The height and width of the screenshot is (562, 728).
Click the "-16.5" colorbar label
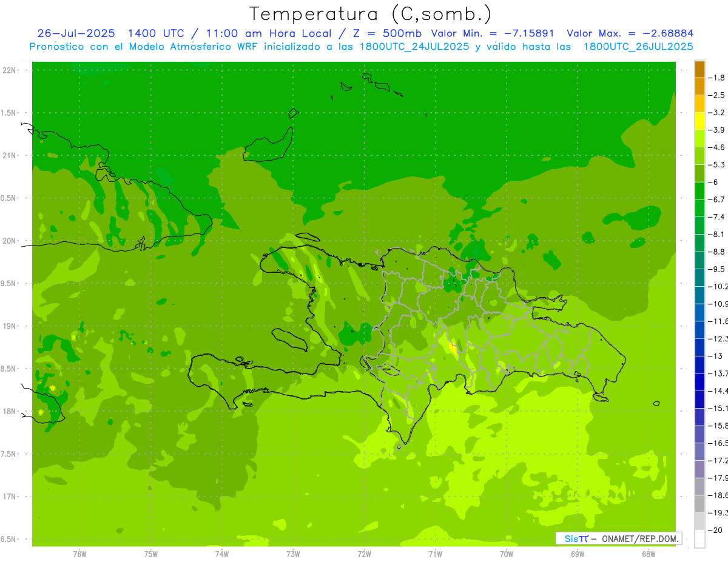pos(718,443)
